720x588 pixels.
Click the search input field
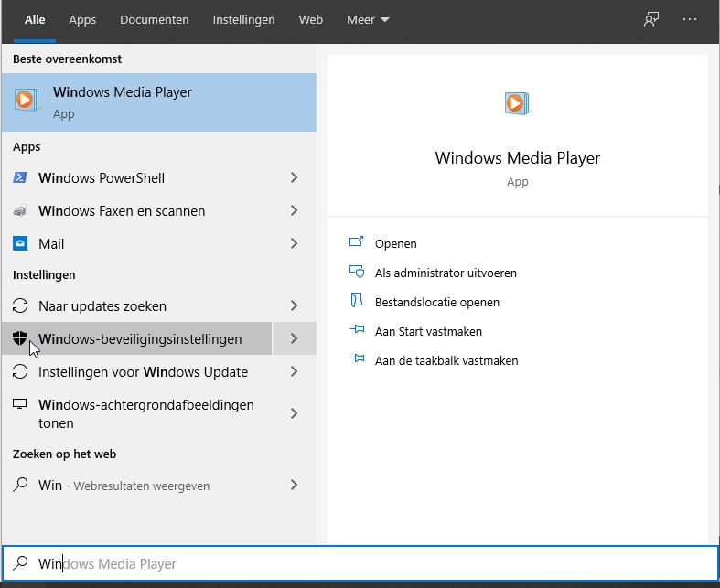(x=366, y=564)
